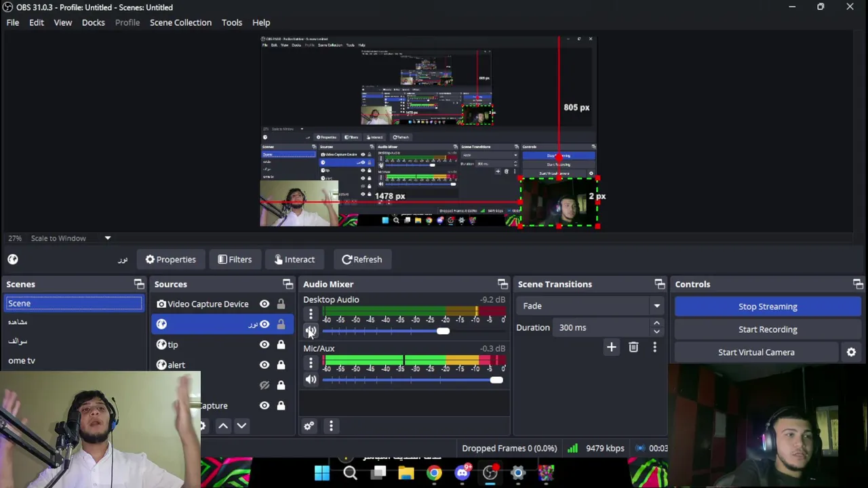This screenshot has width=868, height=488.
Task: Open virtual camera settings gear
Action: click(851, 352)
